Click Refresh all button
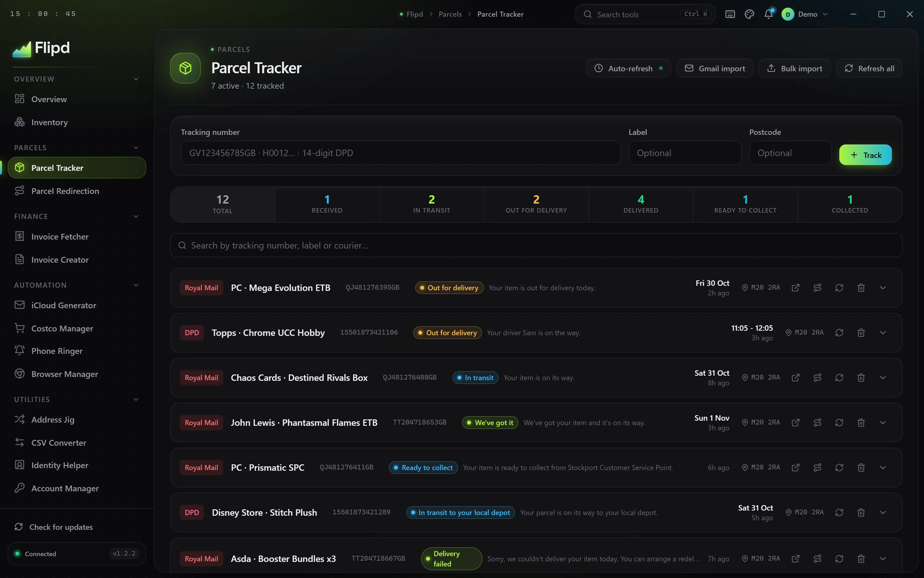This screenshot has height=578, width=924. [x=869, y=68]
